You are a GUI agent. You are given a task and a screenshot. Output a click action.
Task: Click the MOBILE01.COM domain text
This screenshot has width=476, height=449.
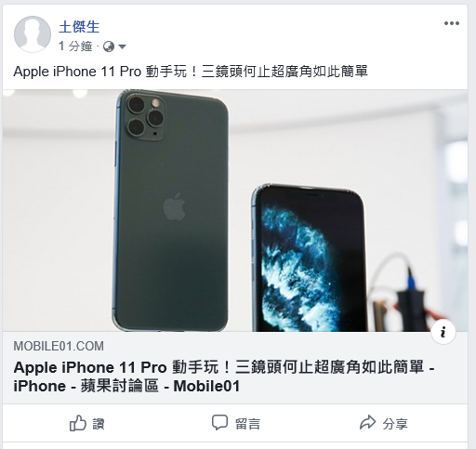(59, 346)
